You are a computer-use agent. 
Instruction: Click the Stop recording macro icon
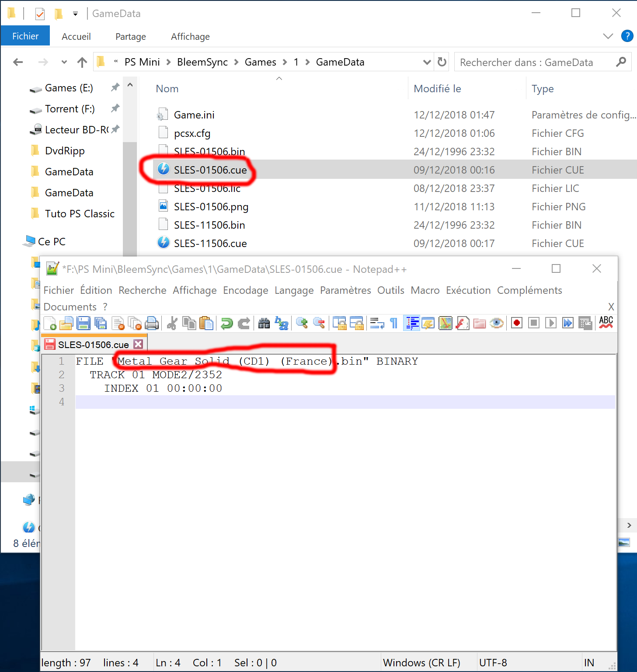point(534,323)
